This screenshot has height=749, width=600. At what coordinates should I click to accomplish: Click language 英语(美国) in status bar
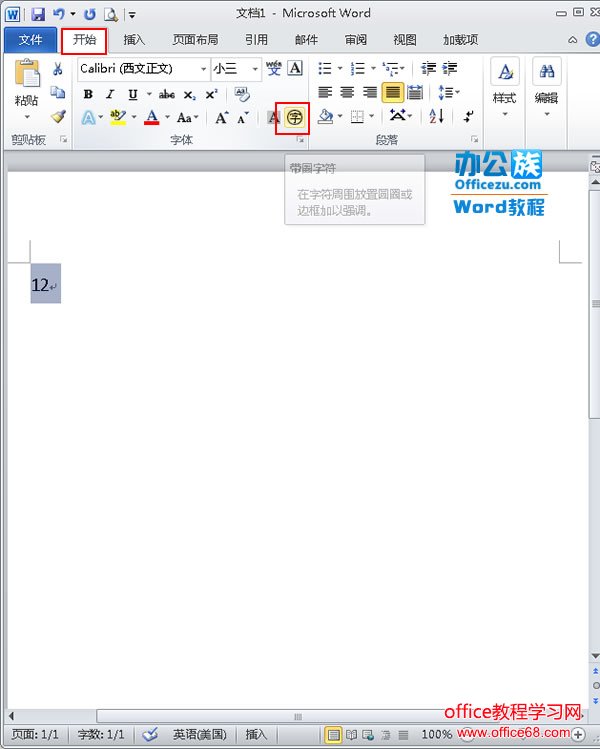200,734
